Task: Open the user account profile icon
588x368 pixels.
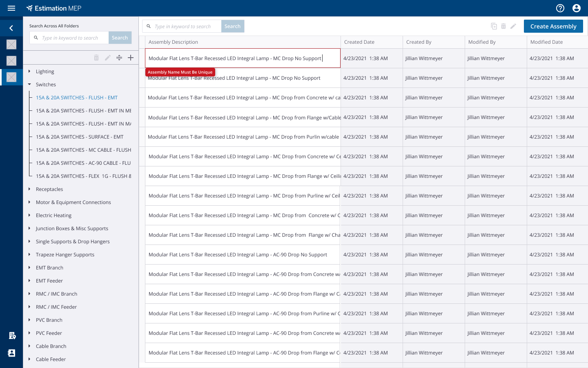Action: point(577,8)
